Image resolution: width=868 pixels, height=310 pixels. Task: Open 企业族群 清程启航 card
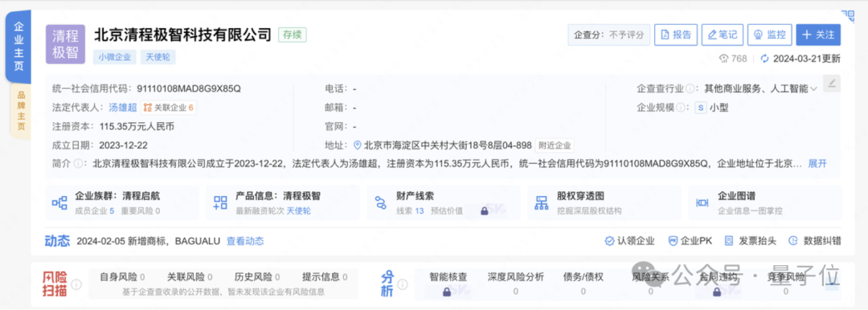click(121, 202)
